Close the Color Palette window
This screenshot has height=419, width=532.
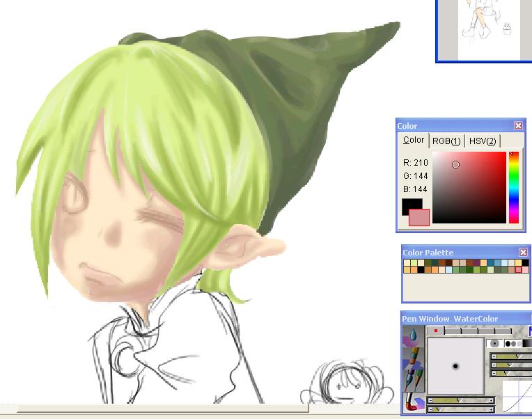[x=523, y=252]
